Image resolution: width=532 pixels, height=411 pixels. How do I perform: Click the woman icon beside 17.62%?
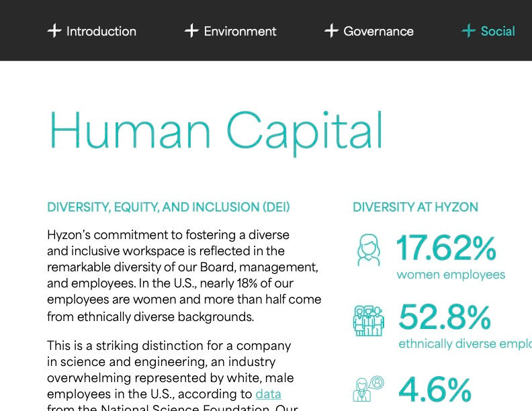(x=369, y=250)
